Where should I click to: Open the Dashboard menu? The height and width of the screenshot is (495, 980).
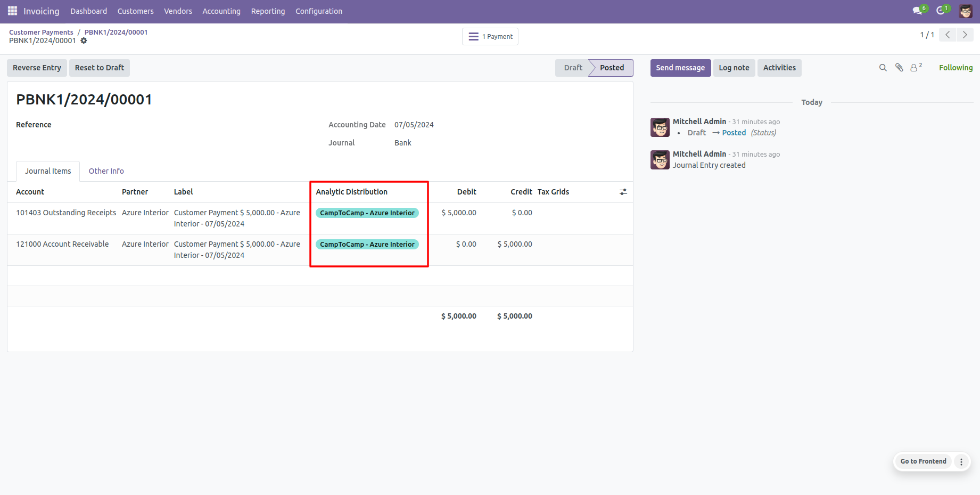pyautogui.click(x=88, y=11)
